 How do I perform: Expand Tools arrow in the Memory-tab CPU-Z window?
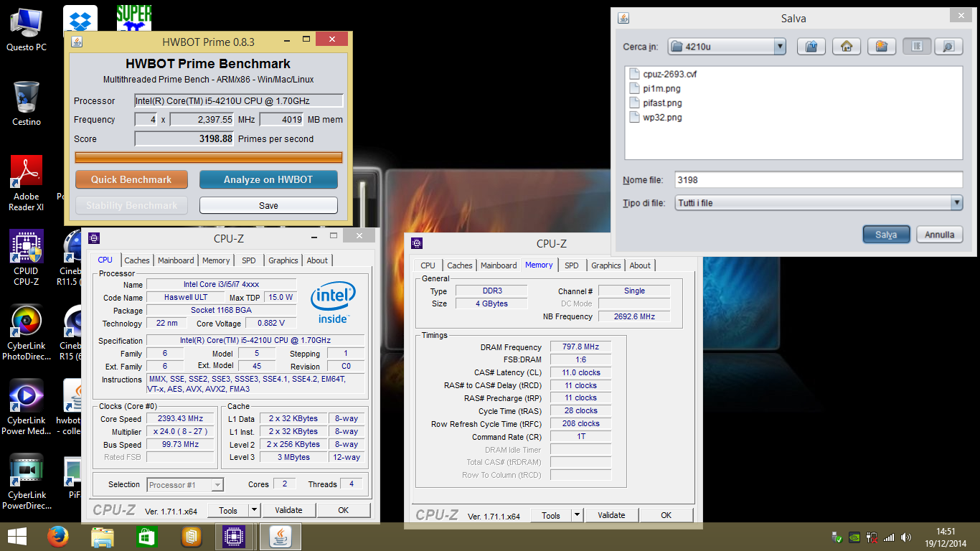point(577,515)
